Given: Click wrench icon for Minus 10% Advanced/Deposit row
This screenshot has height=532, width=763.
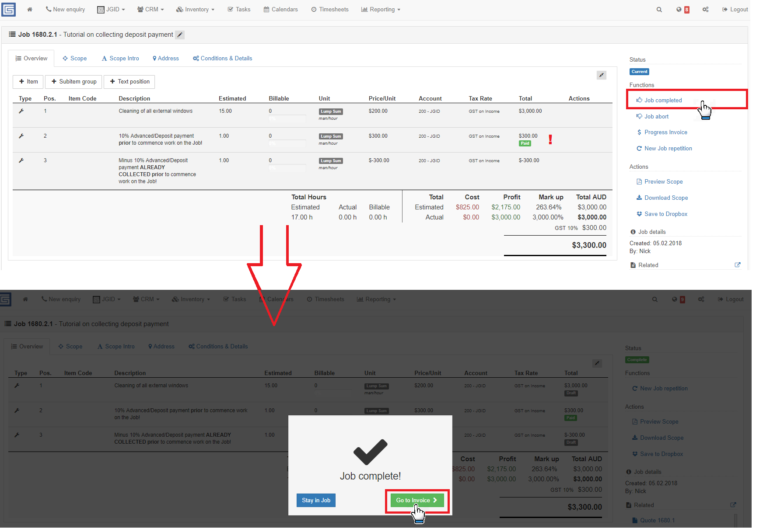Looking at the screenshot, I should point(21,160).
